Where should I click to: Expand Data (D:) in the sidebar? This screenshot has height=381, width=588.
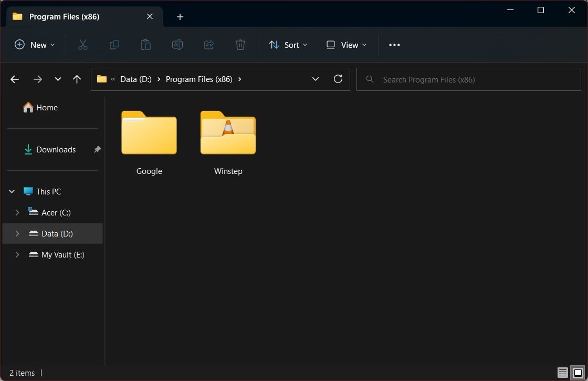point(17,233)
